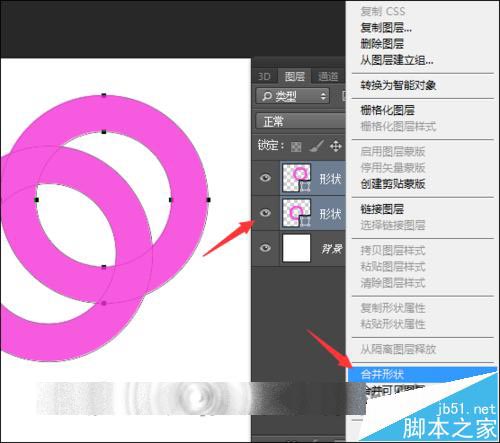This screenshot has height=443, width=500.
Task: Click the bottom magenta anchor point of ring
Action: click(104, 303)
